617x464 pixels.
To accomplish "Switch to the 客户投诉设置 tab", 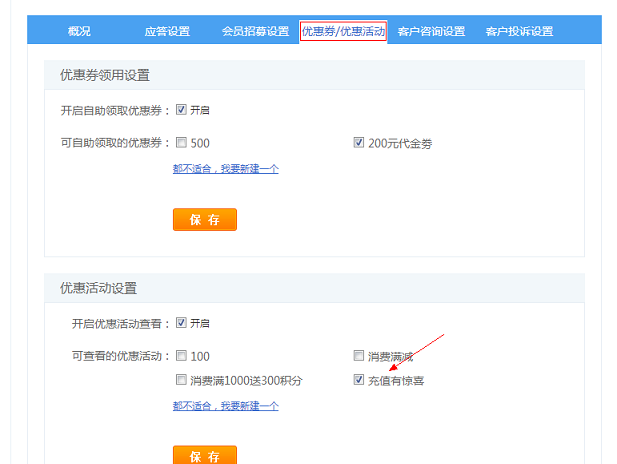I will point(519,31).
